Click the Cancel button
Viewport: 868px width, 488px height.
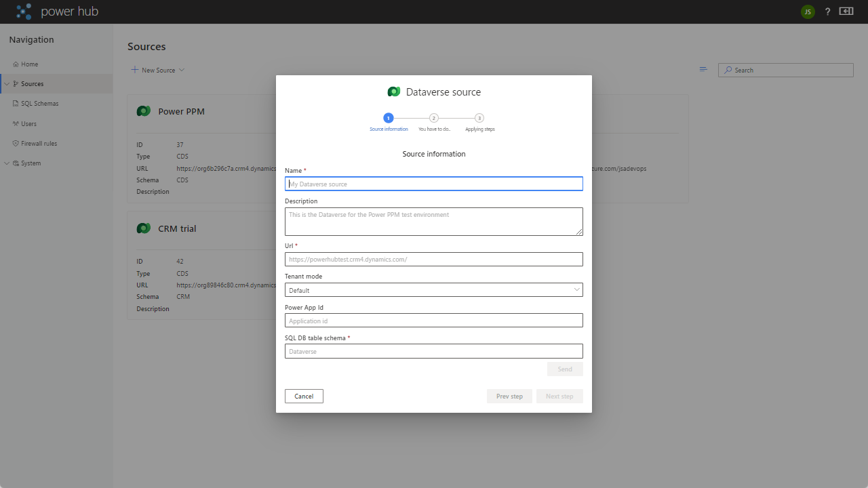pyautogui.click(x=304, y=396)
